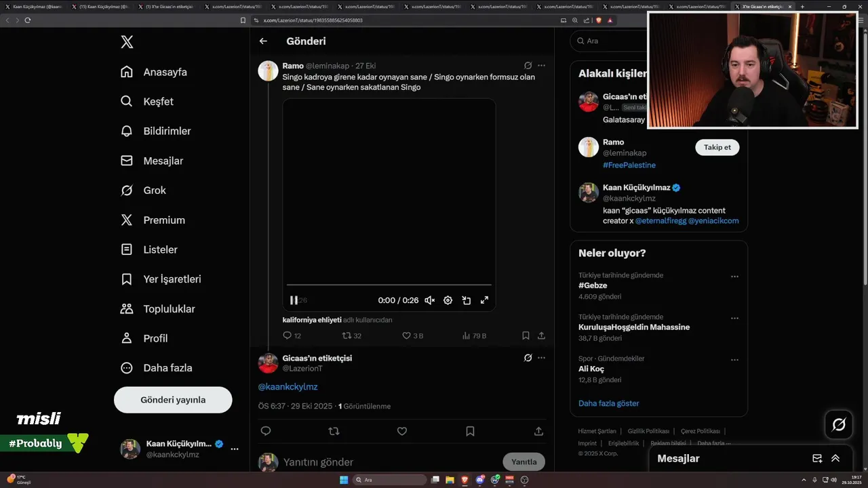
Task: Pause the video playback
Action: click(294, 300)
